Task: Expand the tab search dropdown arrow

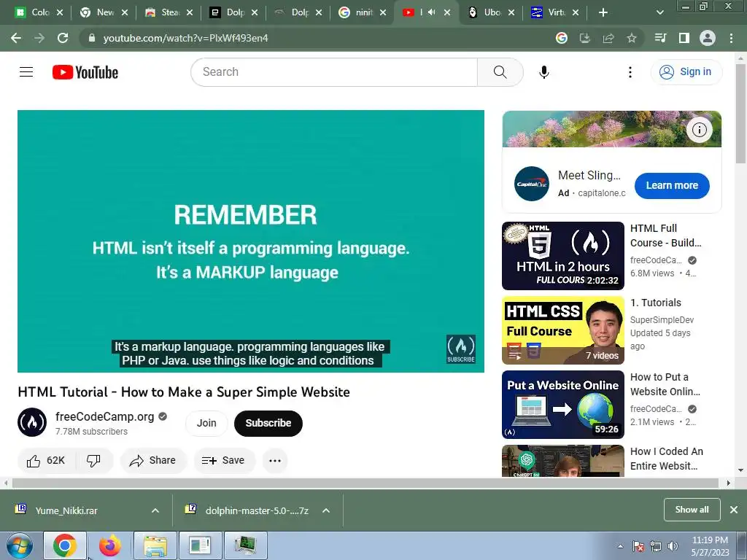Action: pos(659,13)
